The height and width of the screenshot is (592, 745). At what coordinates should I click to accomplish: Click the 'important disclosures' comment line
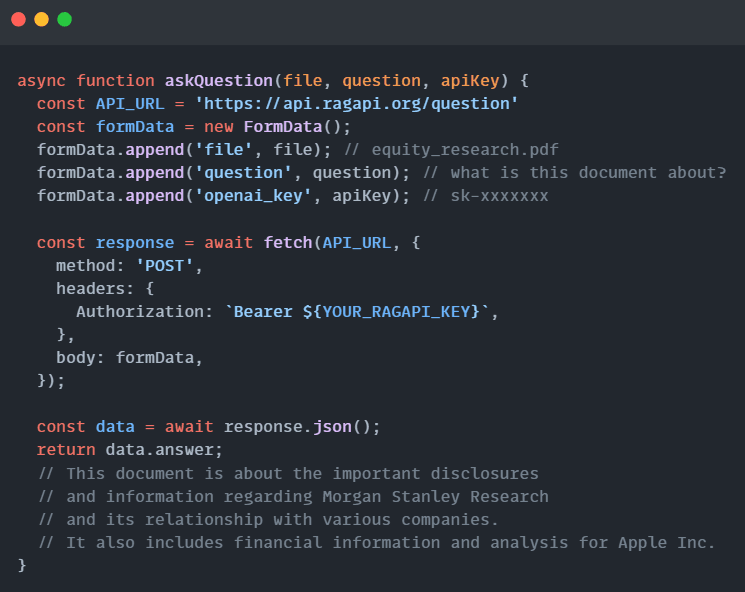288,474
